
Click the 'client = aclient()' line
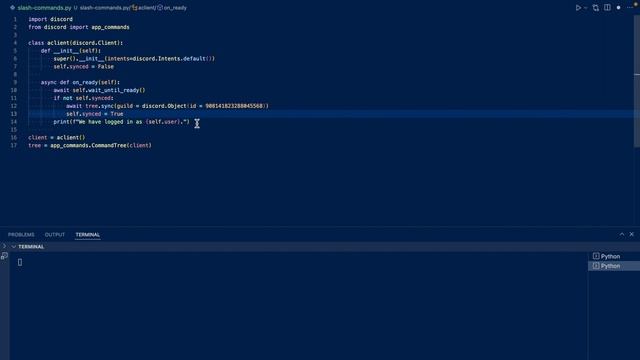coord(57,138)
